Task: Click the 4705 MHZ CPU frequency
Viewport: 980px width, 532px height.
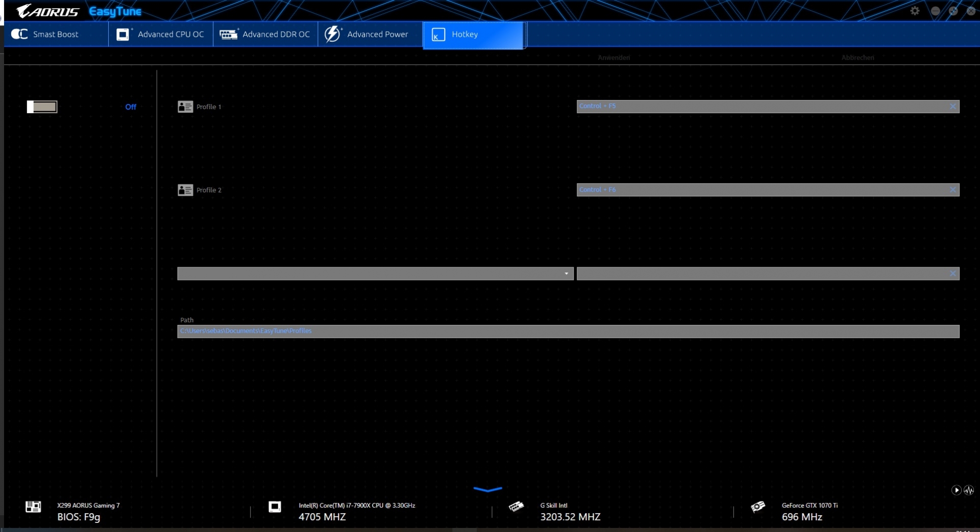Action: (x=322, y=517)
